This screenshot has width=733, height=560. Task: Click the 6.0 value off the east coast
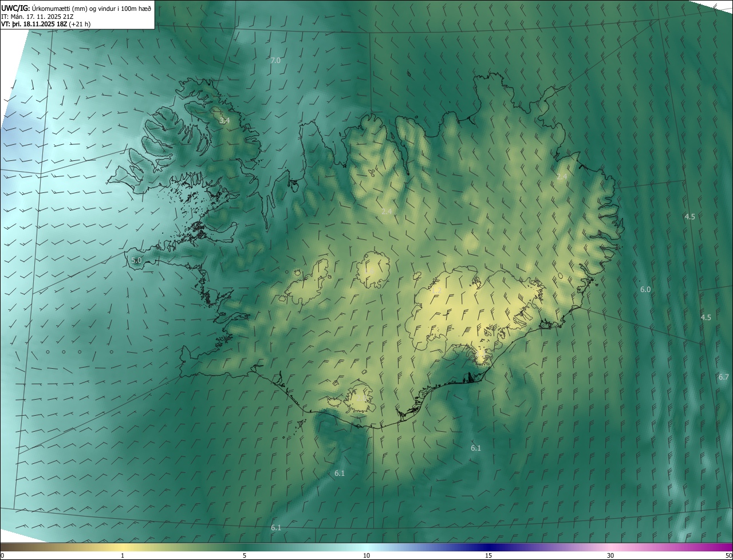(x=645, y=290)
